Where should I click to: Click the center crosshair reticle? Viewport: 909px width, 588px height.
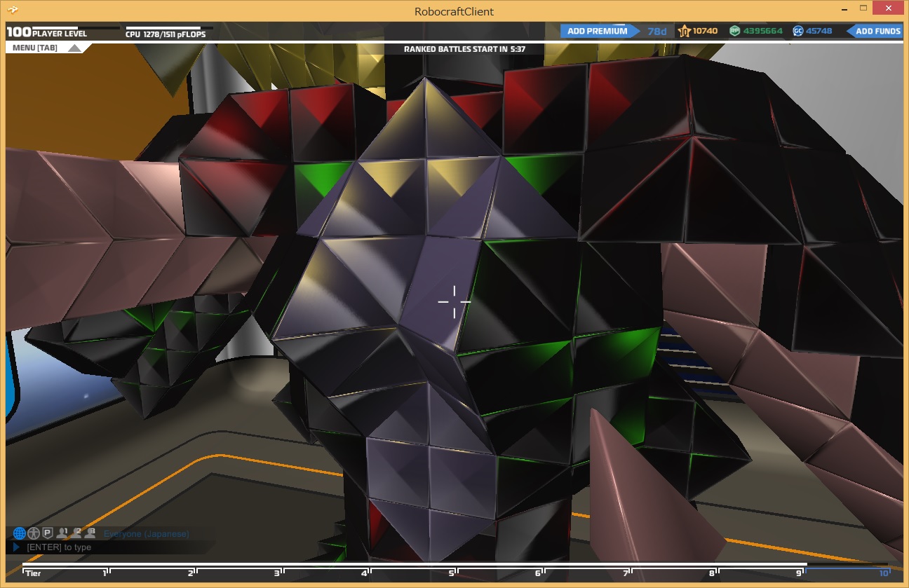pyautogui.click(x=454, y=301)
